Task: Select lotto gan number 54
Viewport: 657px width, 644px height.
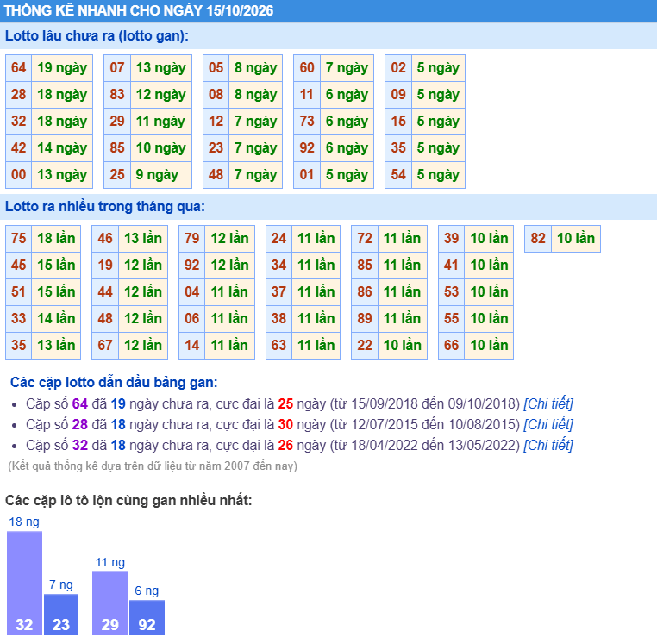Action: point(398,175)
